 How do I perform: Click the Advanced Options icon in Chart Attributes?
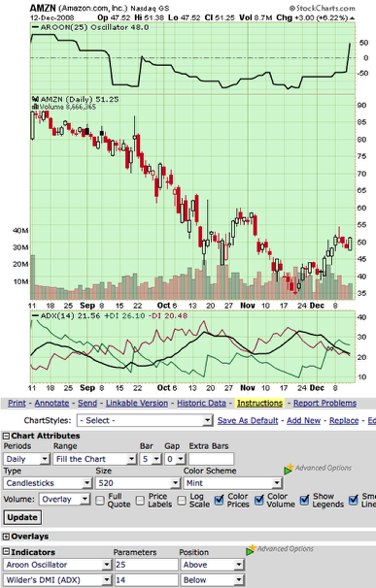tap(289, 469)
